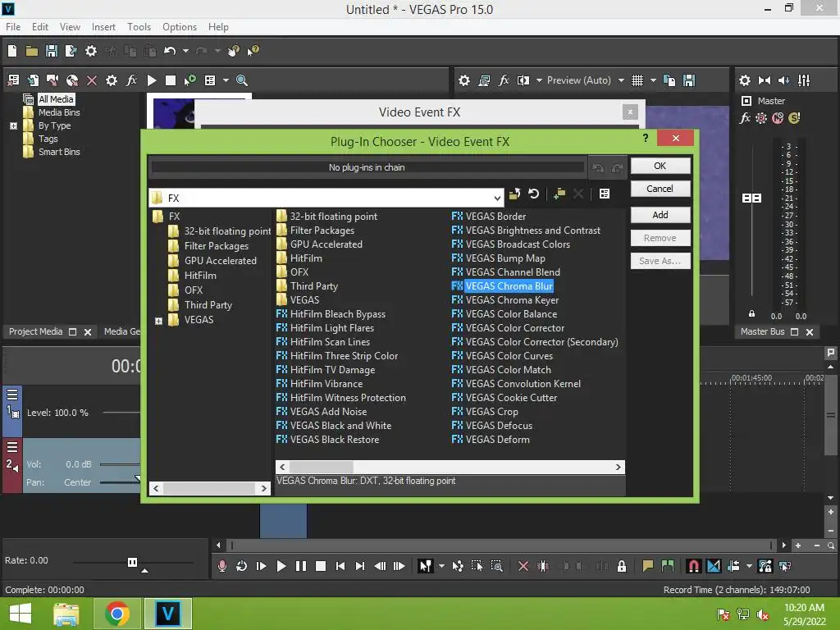The image size is (840, 630).
Task: Switch to the Project Media tab
Action: click(x=35, y=331)
